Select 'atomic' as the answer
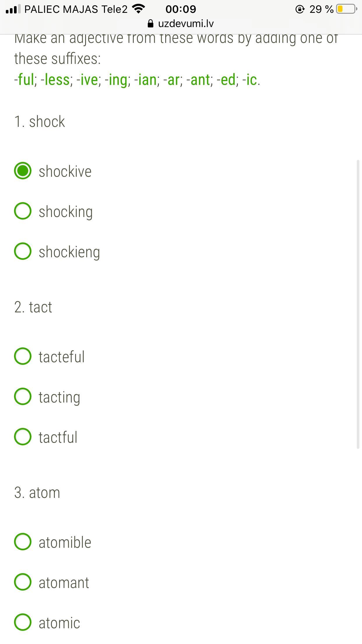This screenshot has width=362, height=644. click(23, 622)
